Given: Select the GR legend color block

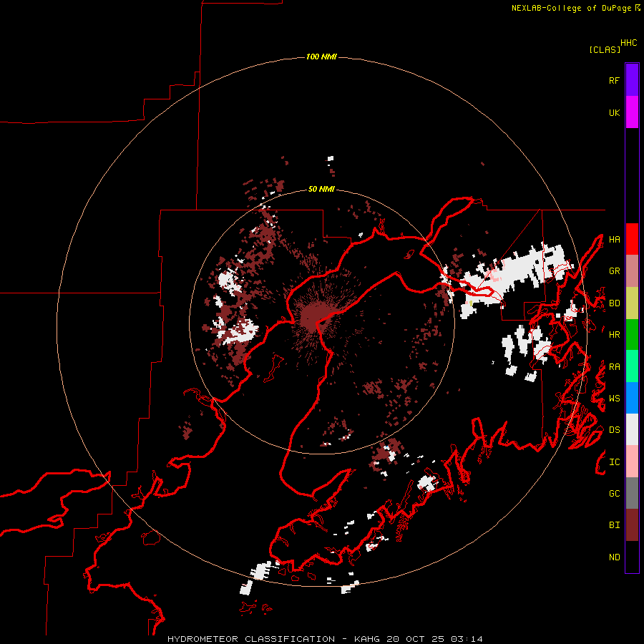Looking at the screenshot, I should pos(632,271).
